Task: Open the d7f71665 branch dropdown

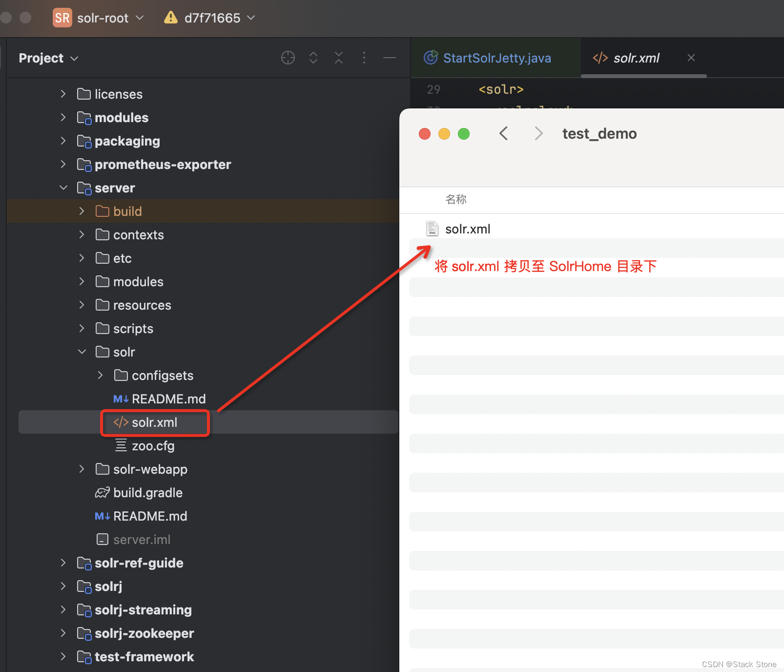Action: [x=220, y=18]
